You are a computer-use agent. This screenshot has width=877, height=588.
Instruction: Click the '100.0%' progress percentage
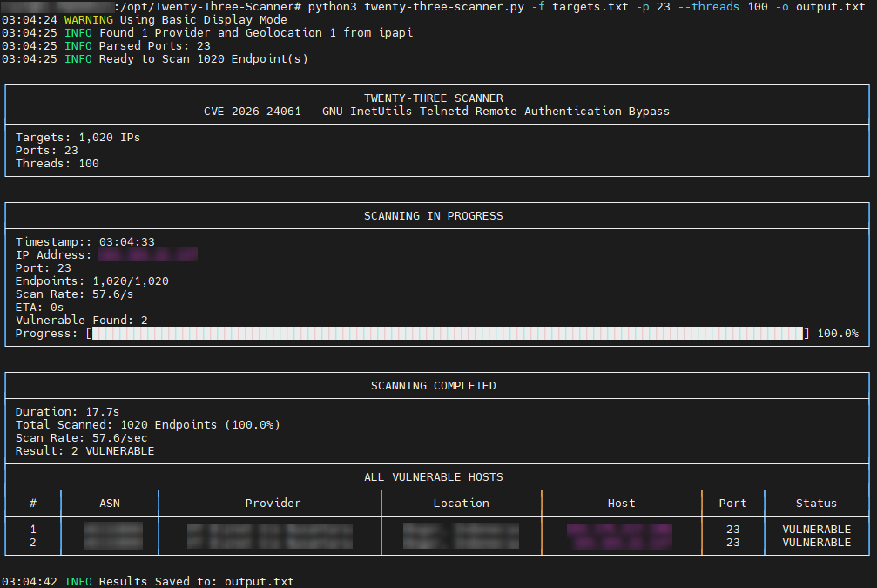click(x=838, y=334)
